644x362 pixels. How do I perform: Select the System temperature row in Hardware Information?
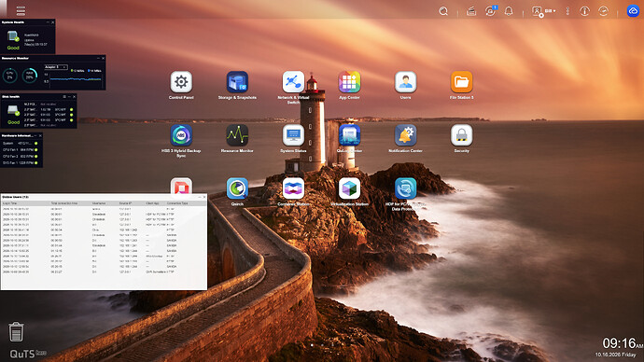tap(21, 144)
